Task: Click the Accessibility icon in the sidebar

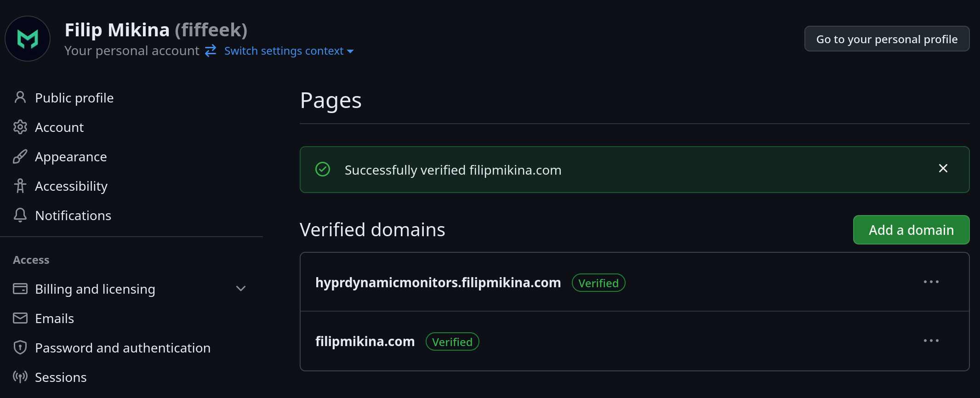Action: (20, 186)
